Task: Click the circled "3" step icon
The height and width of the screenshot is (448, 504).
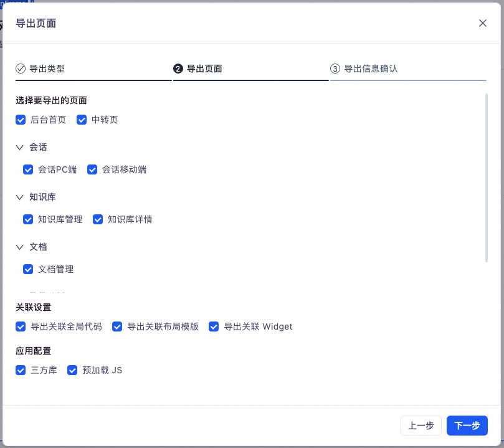Action: (336, 69)
